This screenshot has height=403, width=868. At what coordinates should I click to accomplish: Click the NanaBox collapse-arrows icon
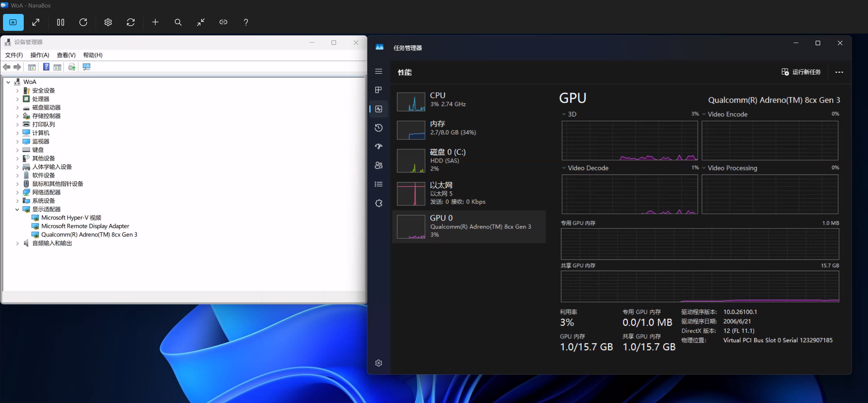pos(201,22)
